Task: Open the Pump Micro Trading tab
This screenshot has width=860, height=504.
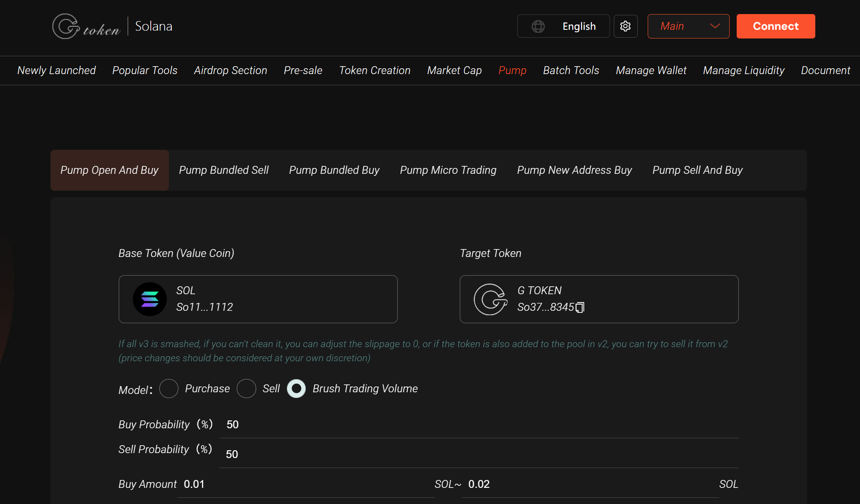Action: point(448,170)
